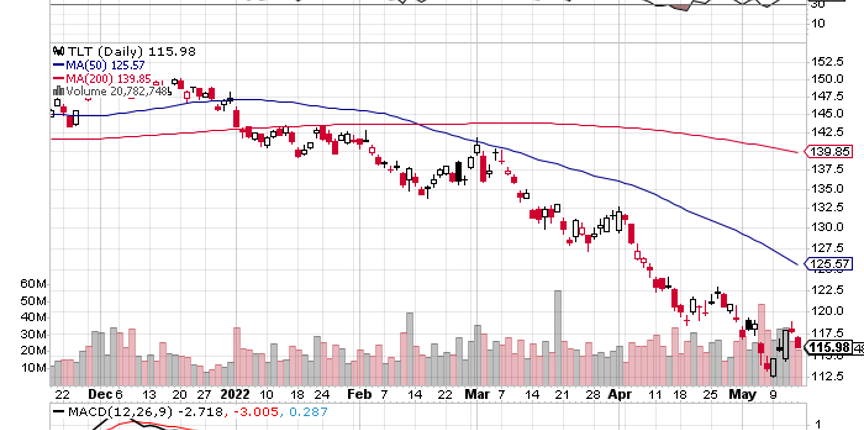Click the 142.5 price axis label
Screen dimensions: 864x430
tap(827, 132)
